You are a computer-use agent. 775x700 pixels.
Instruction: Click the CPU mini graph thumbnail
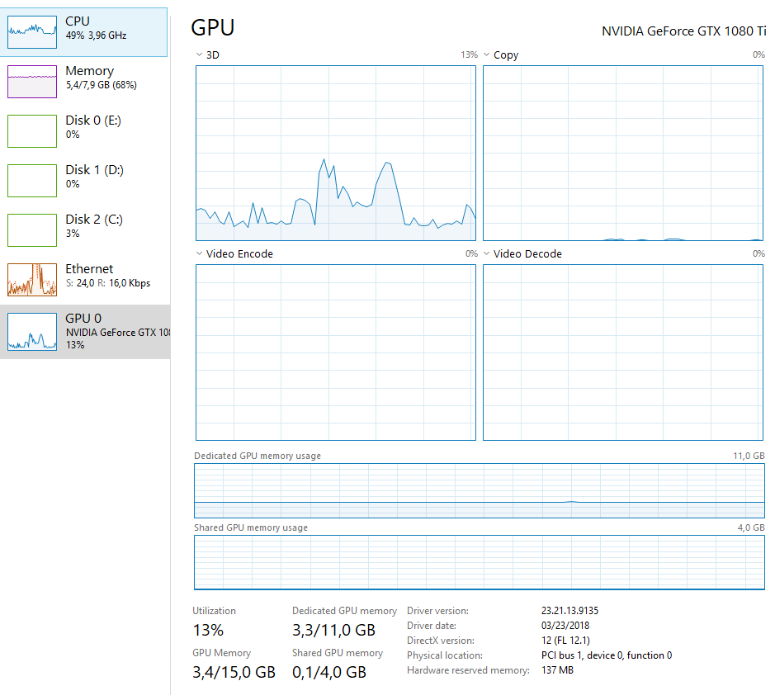[32, 32]
